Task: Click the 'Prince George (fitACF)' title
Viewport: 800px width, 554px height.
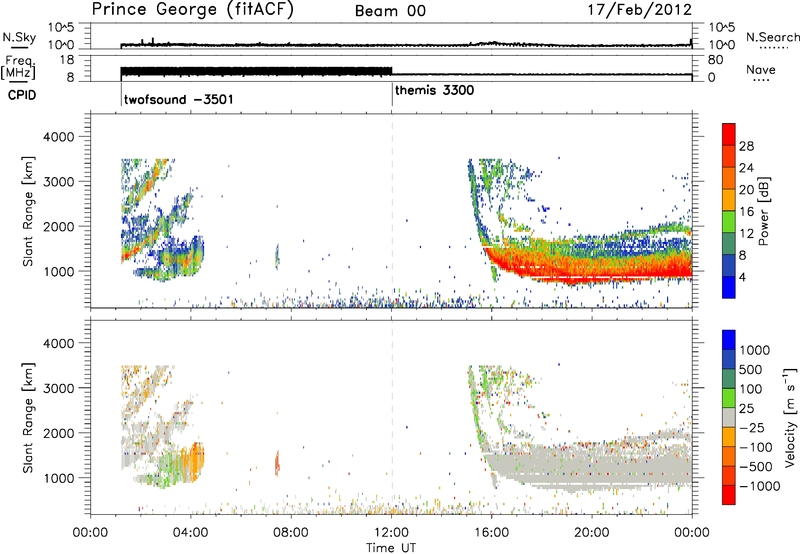Action: (193, 10)
